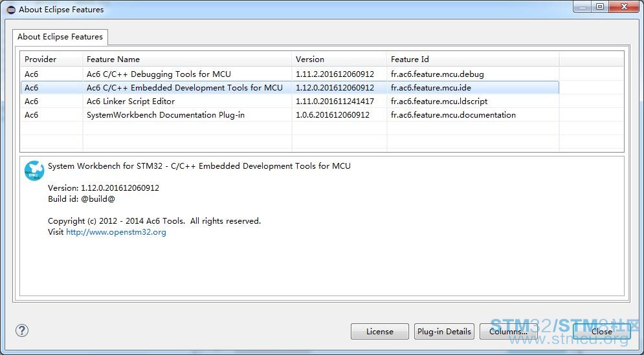Click feature id fr.ac6.feature.mcu.documentation
Viewport: 644px width, 355px height.
tap(453, 114)
